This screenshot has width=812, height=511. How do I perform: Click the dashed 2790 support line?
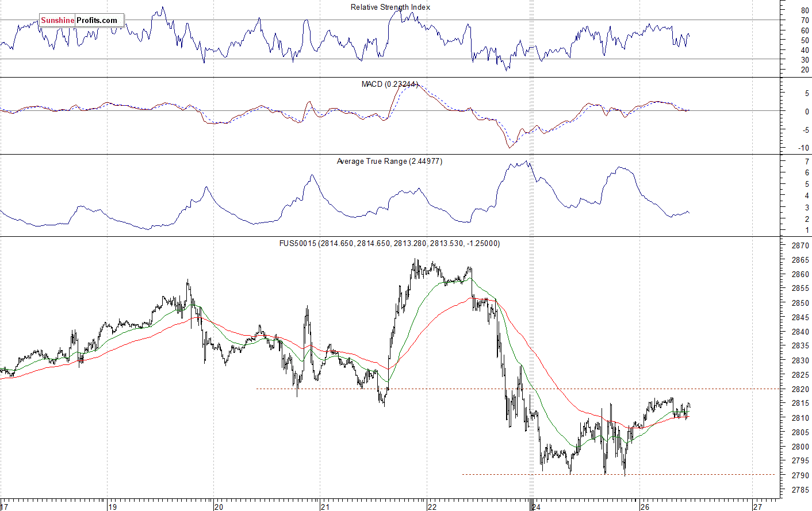coord(618,474)
